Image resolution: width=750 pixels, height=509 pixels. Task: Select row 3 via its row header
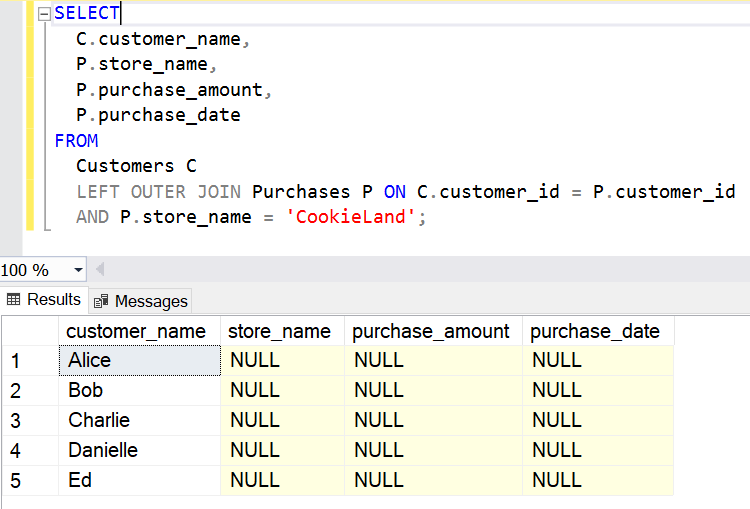tap(28, 420)
